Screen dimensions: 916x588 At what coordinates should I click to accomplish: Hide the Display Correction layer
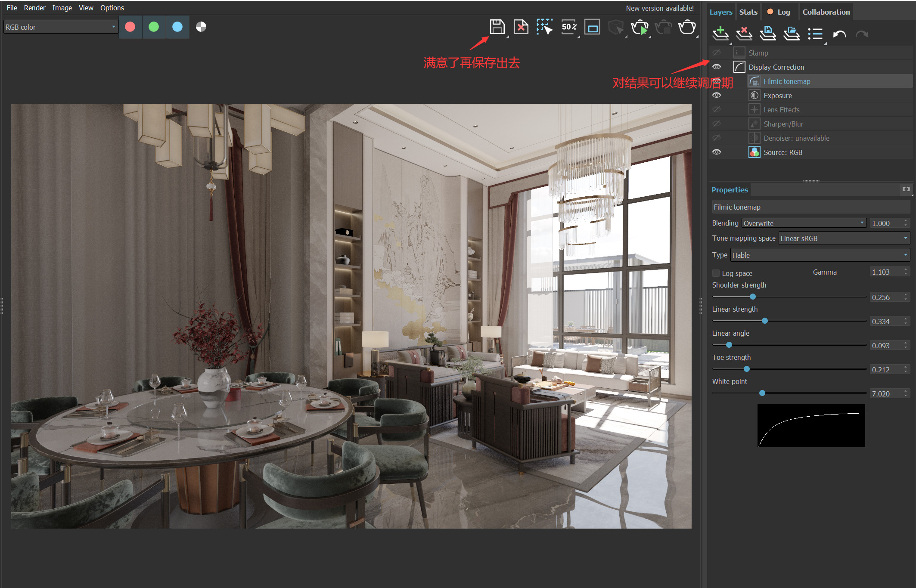pyautogui.click(x=717, y=67)
